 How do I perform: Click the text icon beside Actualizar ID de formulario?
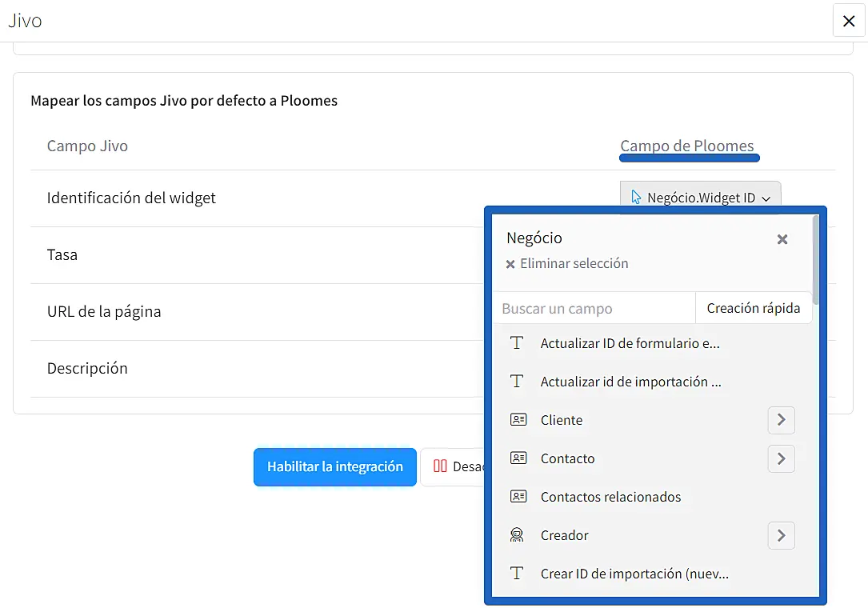[x=518, y=343]
